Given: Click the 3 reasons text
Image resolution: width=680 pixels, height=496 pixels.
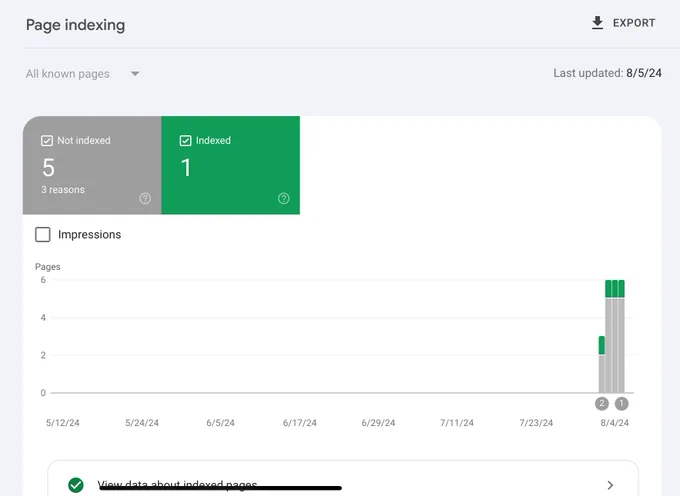Looking at the screenshot, I should tap(63, 190).
